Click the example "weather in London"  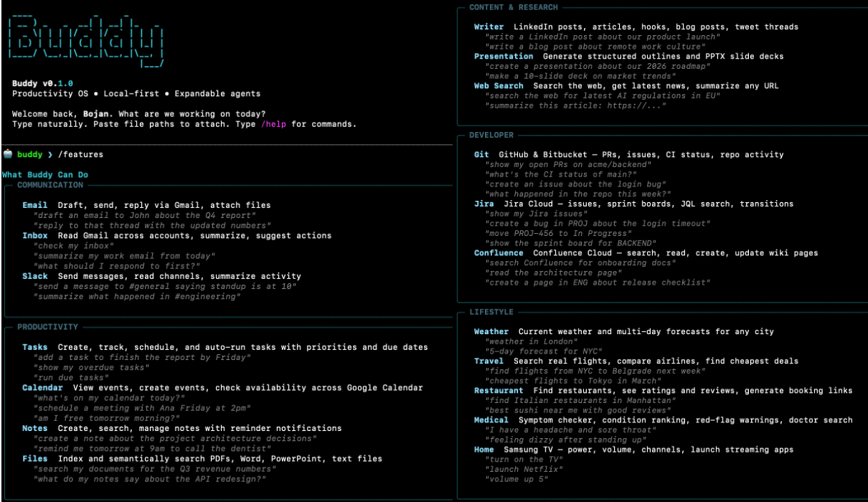pyautogui.click(x=532, y=341)
